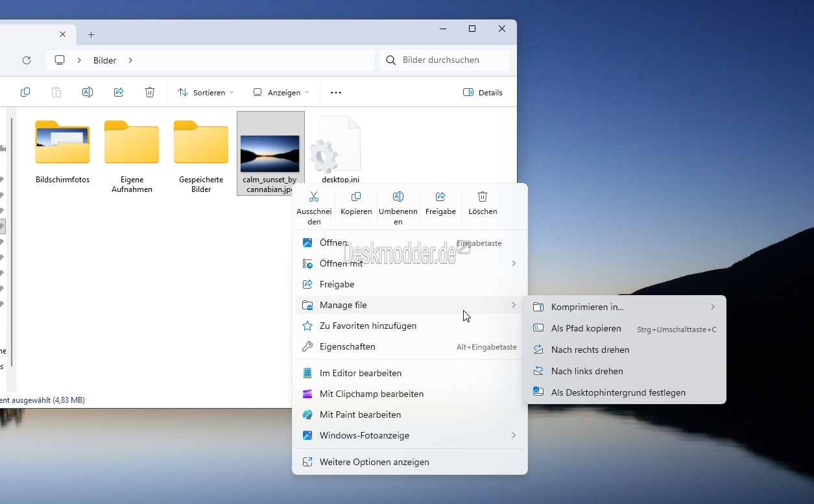Open the Anzeigen dropdown
814x504 pixels.
[280, 92]
